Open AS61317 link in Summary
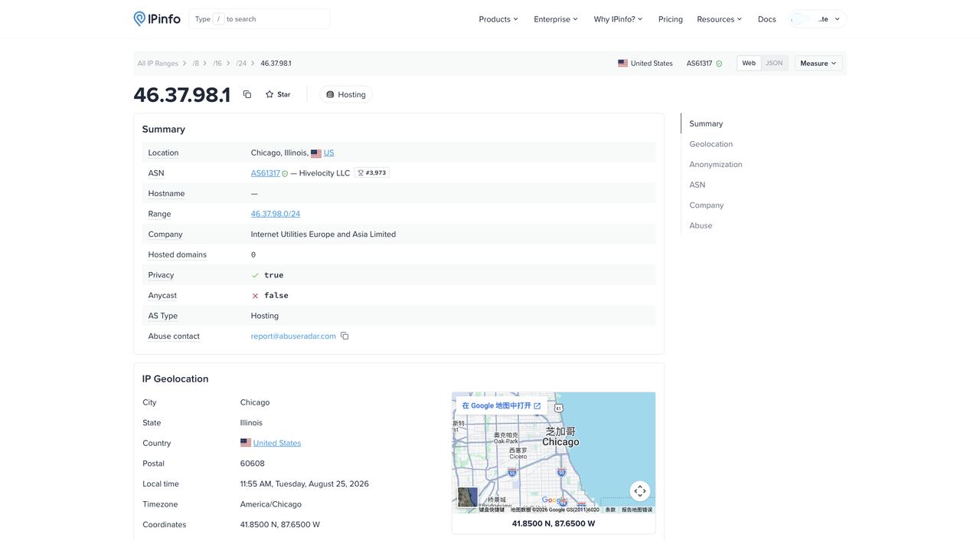This screenshot has height=541, width=980. (266, 173)
